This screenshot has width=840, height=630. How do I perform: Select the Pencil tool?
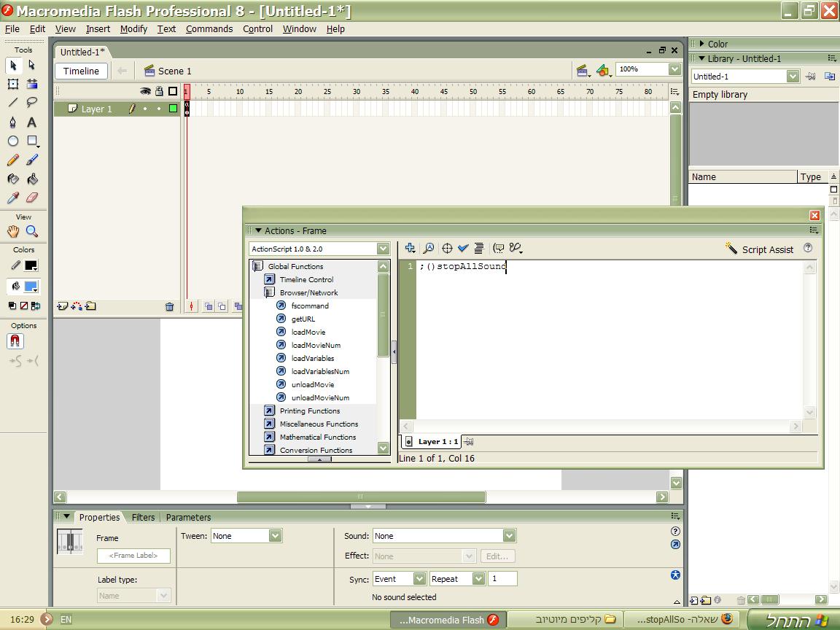coord(13,160)
